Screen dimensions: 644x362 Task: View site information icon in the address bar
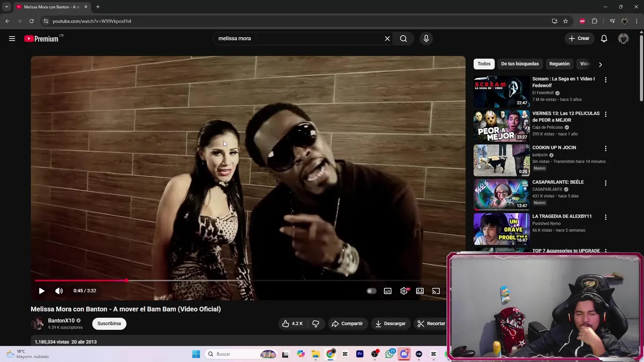(45, 21)
